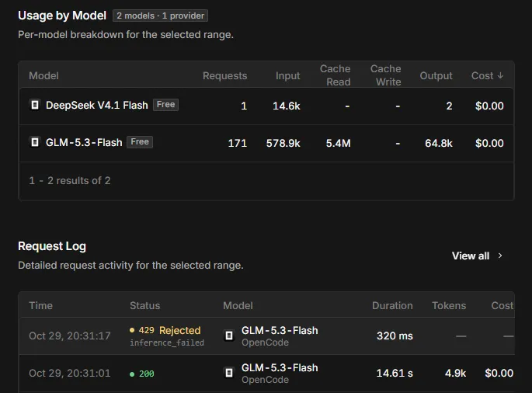Click the Cost sort arrow icon
This screenshot has width=532, height=393.
click(500, 75)
